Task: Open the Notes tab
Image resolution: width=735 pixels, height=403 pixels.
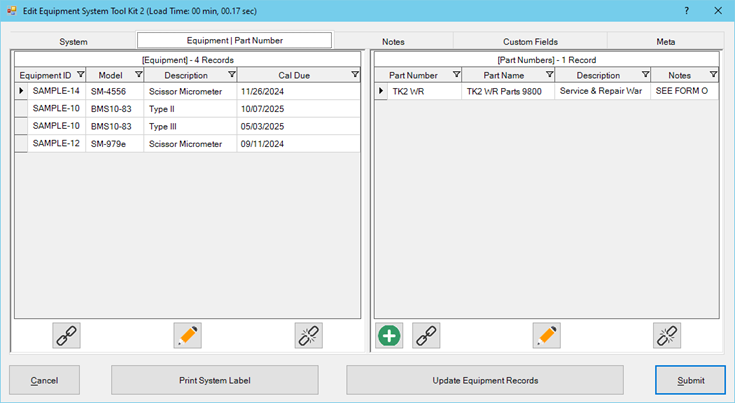Action: click(392, 42)
